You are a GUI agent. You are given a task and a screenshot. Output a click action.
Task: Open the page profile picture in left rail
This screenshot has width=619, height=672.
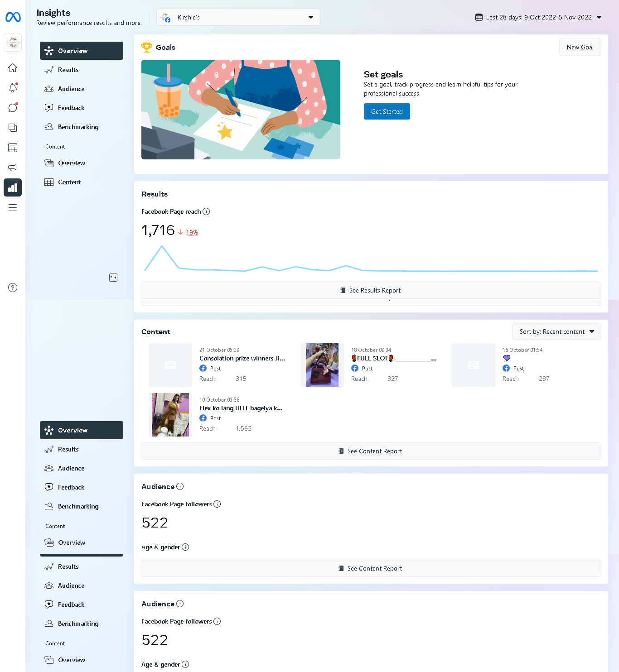tap(13, 43)
